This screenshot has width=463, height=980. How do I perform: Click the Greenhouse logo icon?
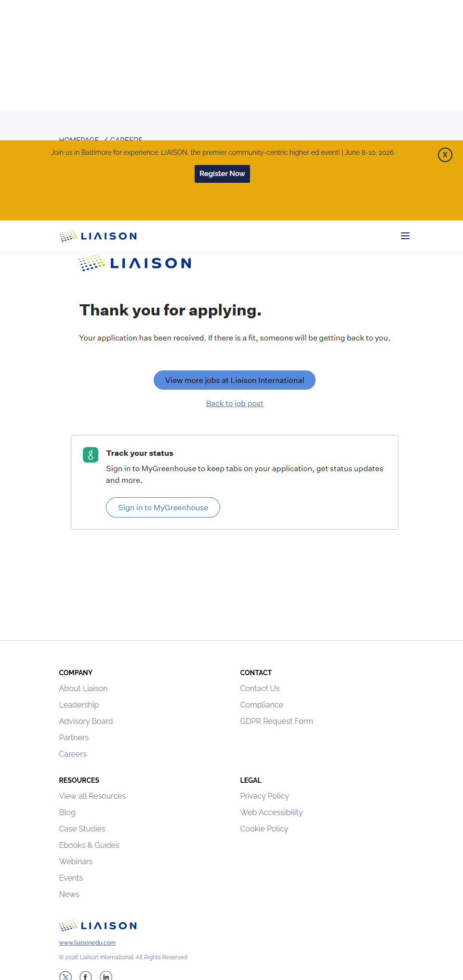[x=91, y=455]
